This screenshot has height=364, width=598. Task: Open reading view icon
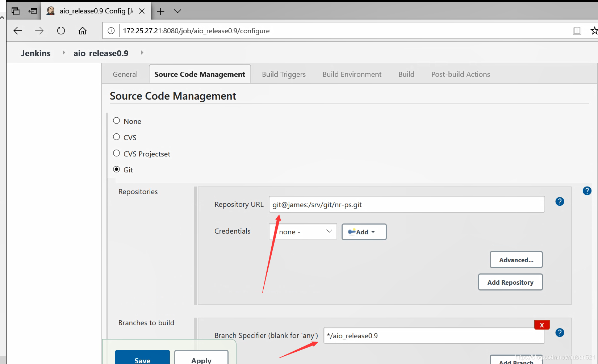pos(577,31)
